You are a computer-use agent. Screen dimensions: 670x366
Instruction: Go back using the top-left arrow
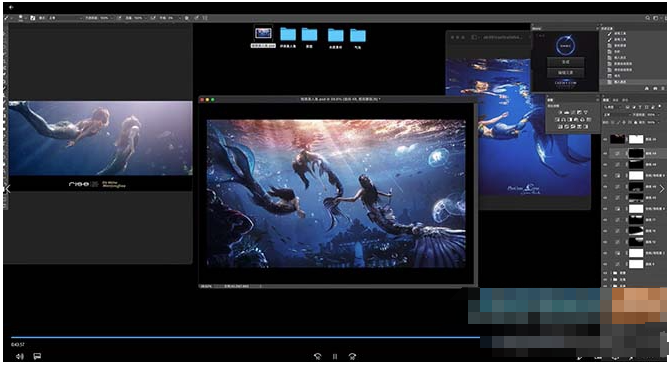pyautogui.click(x=11, y=7)
